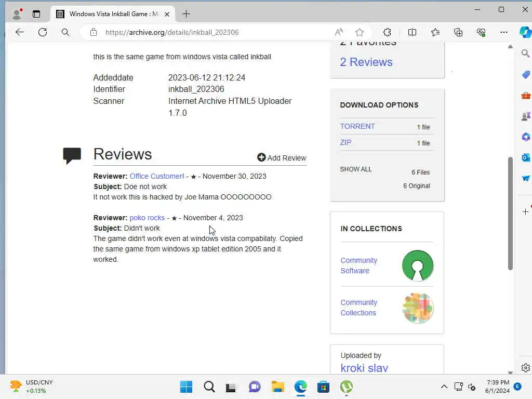532x399 pixels.
Task: Open Copilot sidebar icon
Action: [x=525, y=32]
